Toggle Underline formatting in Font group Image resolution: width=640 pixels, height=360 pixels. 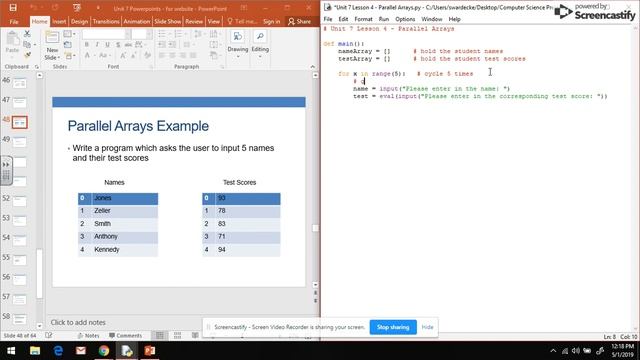107,44
